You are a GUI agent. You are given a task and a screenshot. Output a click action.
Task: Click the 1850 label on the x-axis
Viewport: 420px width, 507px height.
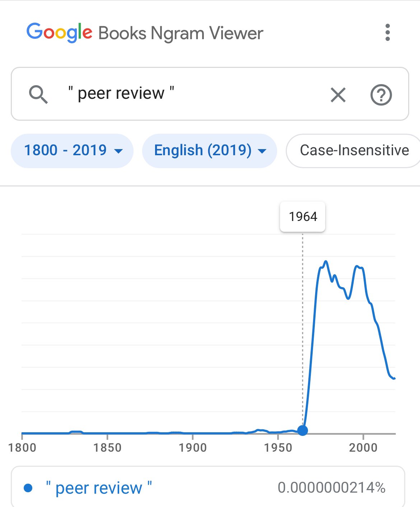[x=107, y=448]
